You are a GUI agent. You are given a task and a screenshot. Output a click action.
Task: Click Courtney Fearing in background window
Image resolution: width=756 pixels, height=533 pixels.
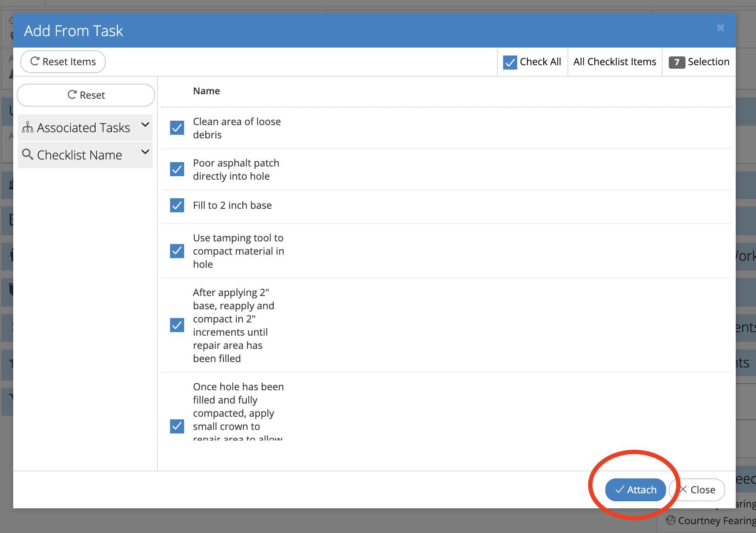[717, 521]
